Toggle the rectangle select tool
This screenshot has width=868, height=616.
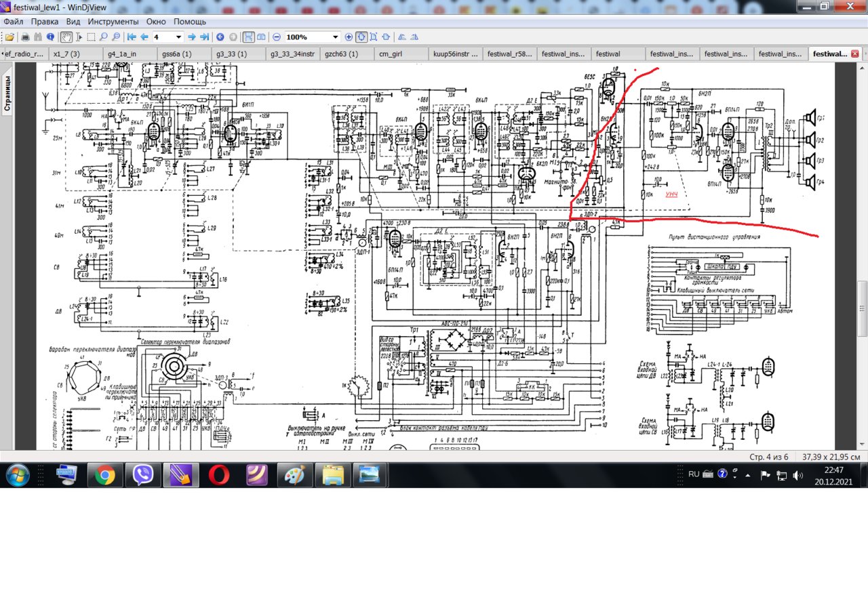click(91, 37)
